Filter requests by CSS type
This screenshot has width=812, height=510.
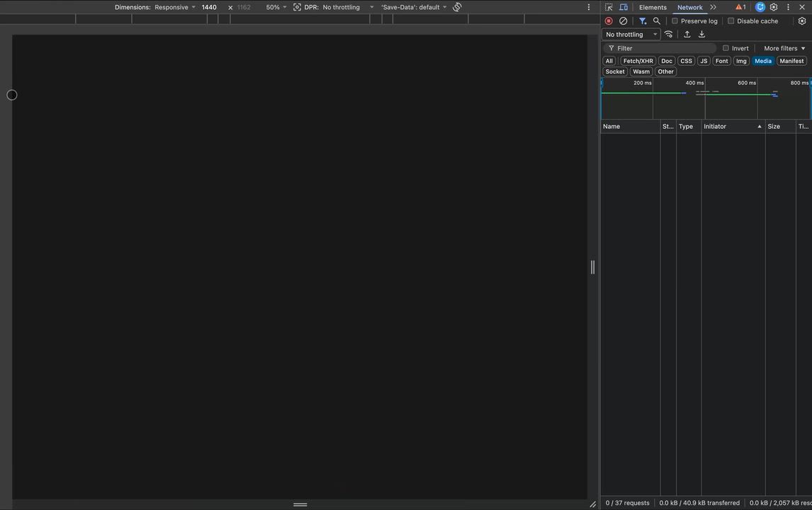click(x=686, y=61)
